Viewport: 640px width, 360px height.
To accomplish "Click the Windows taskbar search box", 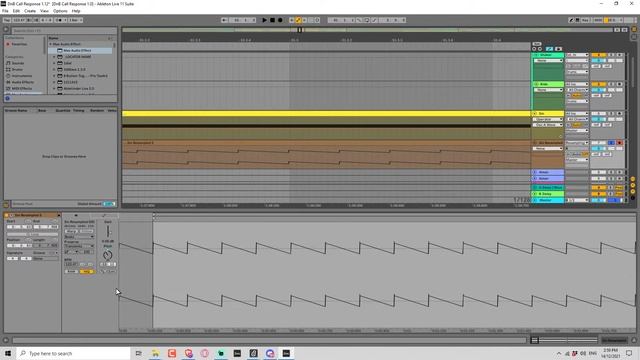I will tap(73, 353).
